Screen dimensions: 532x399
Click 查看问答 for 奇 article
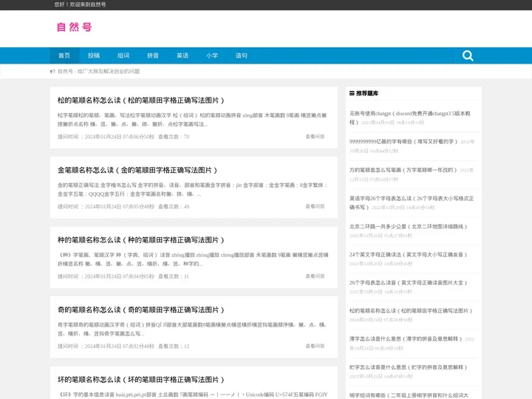click(x=315, y=346)
